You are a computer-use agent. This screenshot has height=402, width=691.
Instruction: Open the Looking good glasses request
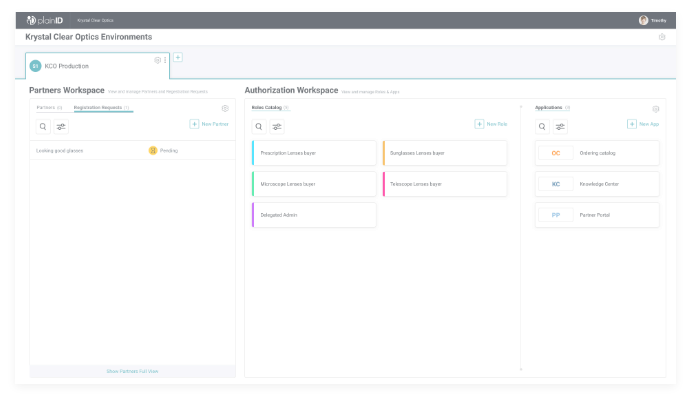(x=132, y=151)
